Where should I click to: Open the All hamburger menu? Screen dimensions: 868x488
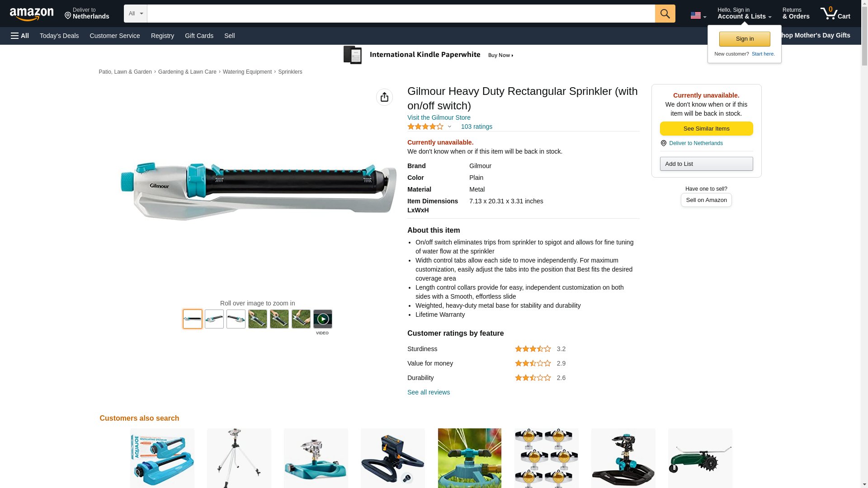[20, 36]
